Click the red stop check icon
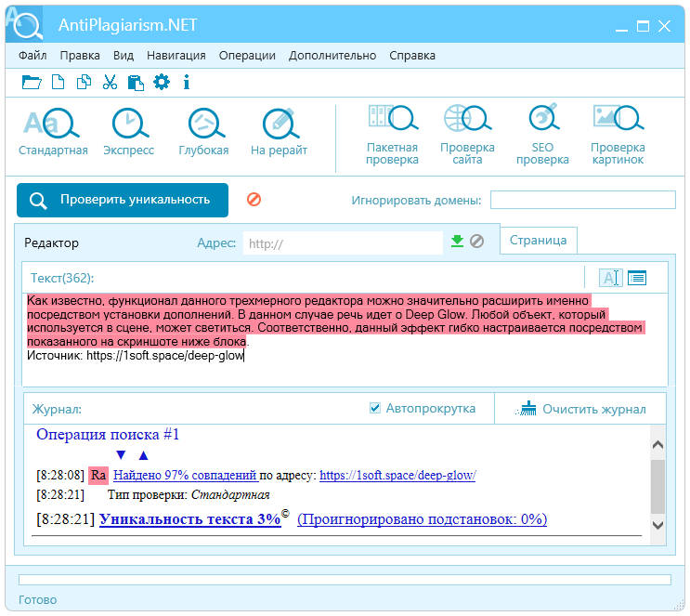 [x=254, y=200]
